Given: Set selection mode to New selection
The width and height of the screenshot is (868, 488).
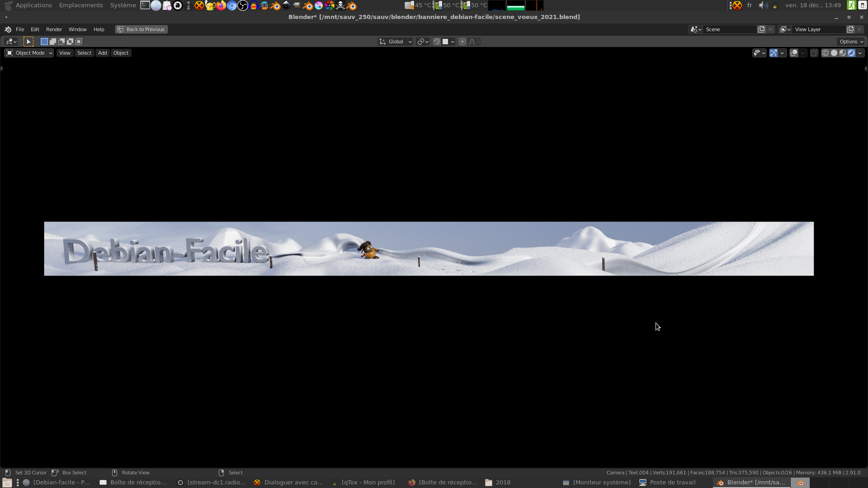Looking at the screenshot, I should pos(44,42).
